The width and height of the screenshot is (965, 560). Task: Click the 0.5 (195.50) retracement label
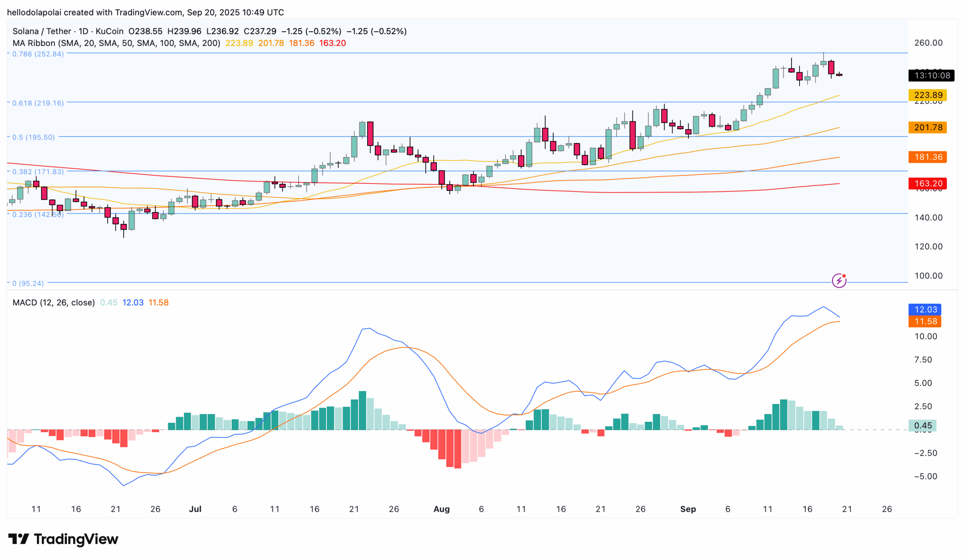[x=33, y=137]
